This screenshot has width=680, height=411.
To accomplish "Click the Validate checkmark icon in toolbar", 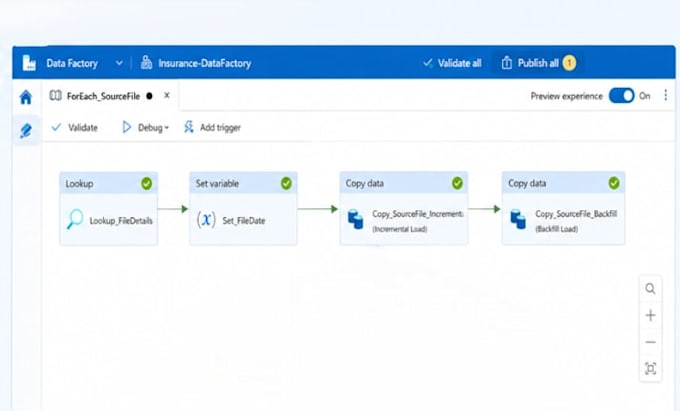I will (x=56, y=127).
